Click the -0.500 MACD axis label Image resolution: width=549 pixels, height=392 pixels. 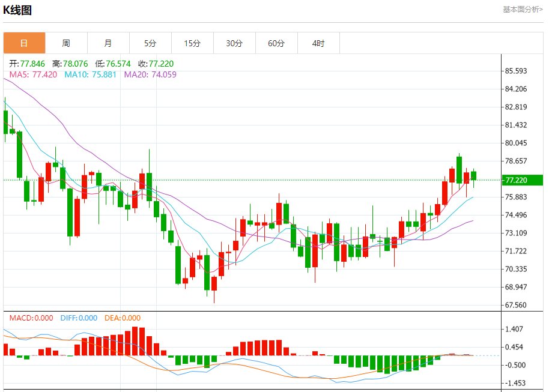[515, 365]
